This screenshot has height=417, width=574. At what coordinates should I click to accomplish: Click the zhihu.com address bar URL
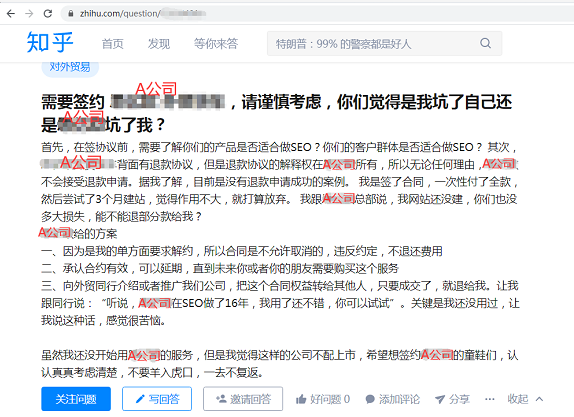[x=143, y=14]
